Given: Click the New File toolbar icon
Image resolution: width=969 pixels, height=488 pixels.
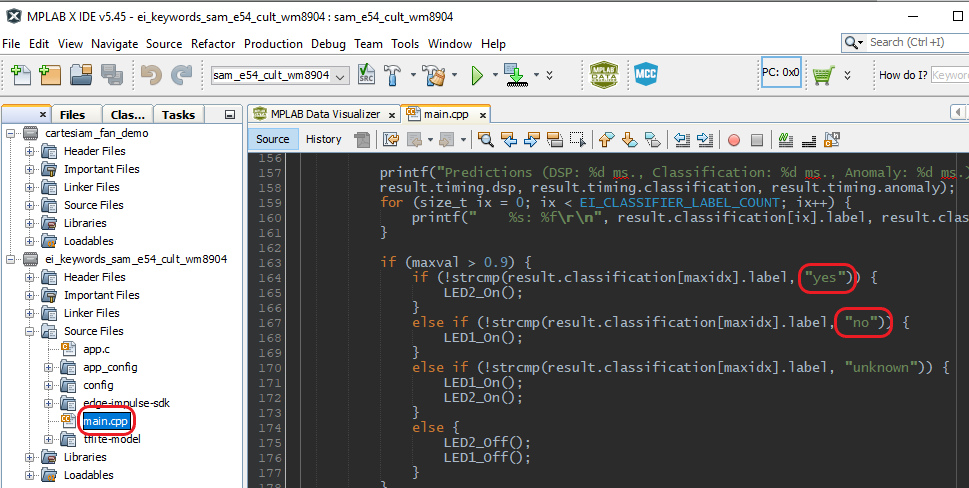Looking at the screenshot, I should [x=21, y=75].
